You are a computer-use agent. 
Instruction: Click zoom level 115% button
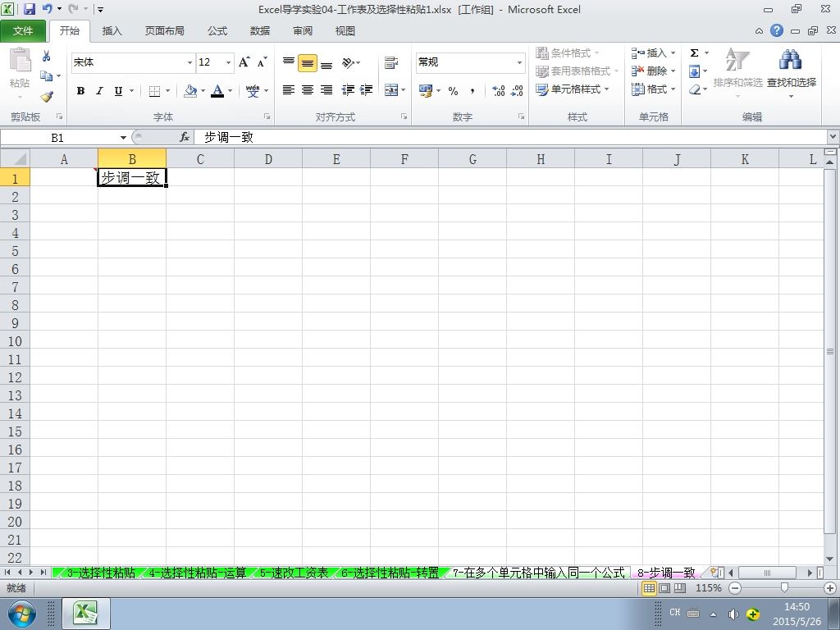(708, 588)
